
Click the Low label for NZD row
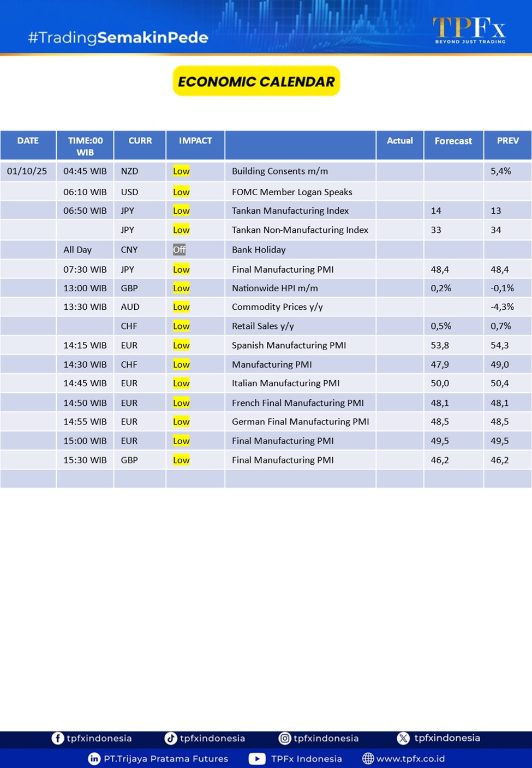coord(181,171)
